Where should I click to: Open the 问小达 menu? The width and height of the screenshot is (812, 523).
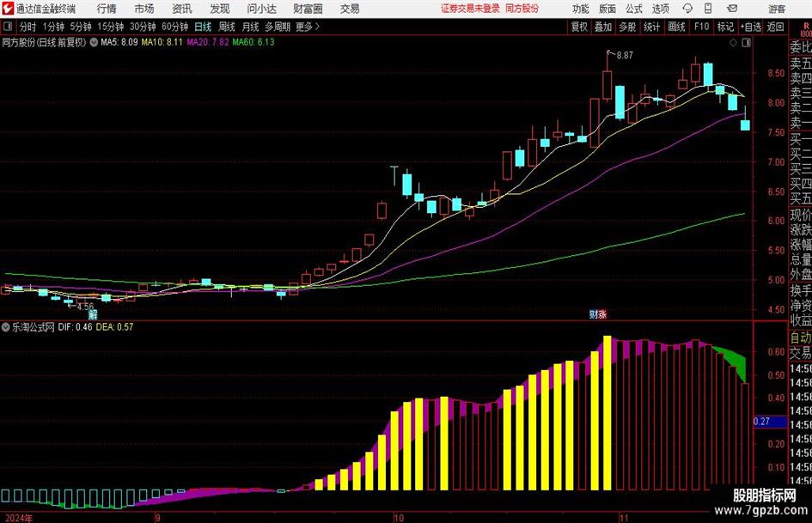click(x=261, y=9)
